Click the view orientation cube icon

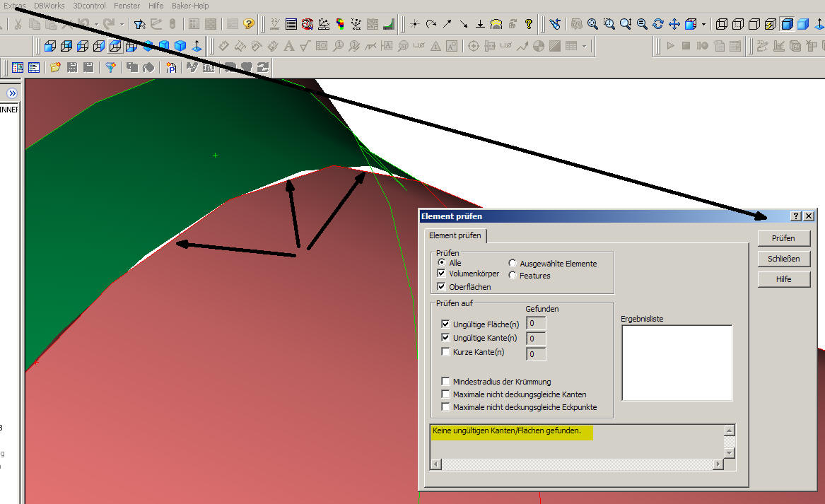coord(690,24)
